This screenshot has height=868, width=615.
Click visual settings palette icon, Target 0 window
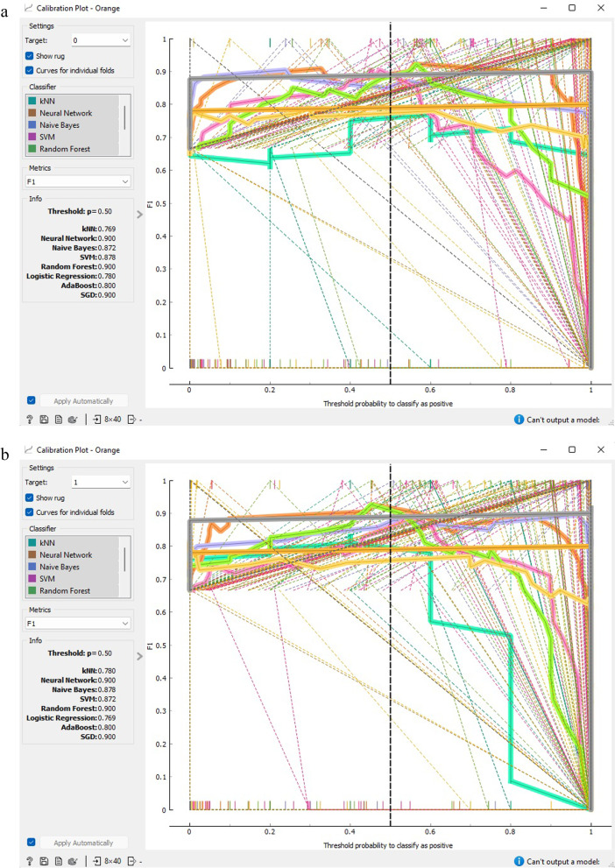coord(73,420)
